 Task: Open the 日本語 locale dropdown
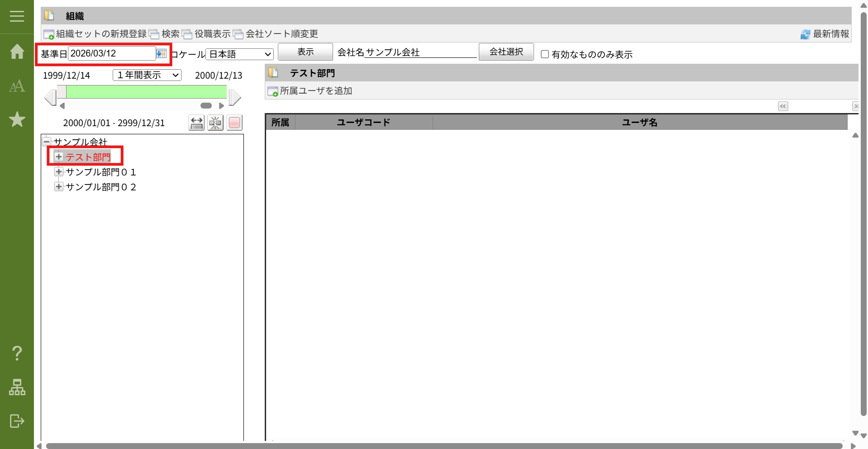coord(239,54)
